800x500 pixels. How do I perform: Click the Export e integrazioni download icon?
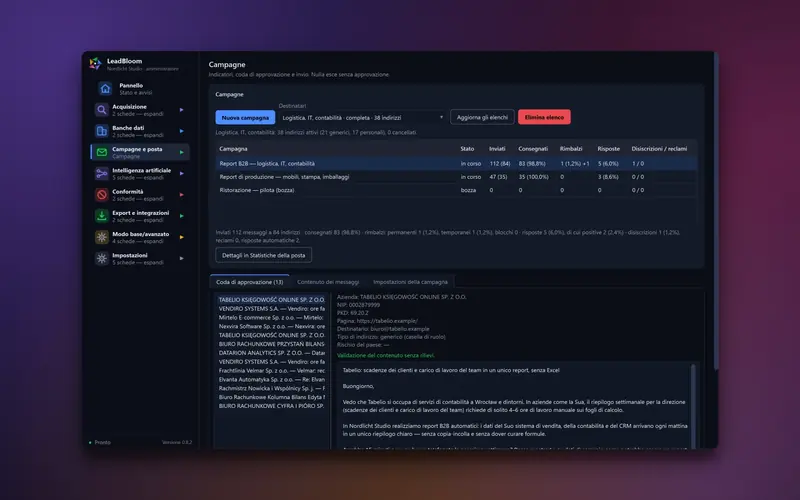102,216
